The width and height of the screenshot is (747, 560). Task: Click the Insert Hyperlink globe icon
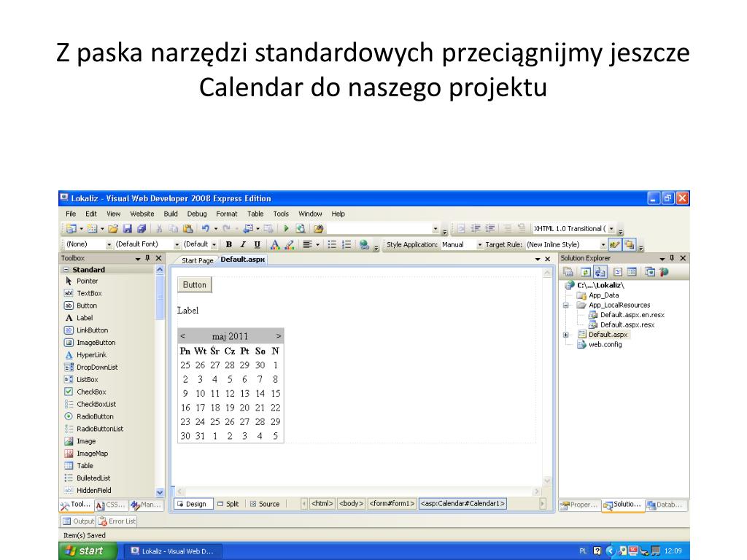(365, 244)
